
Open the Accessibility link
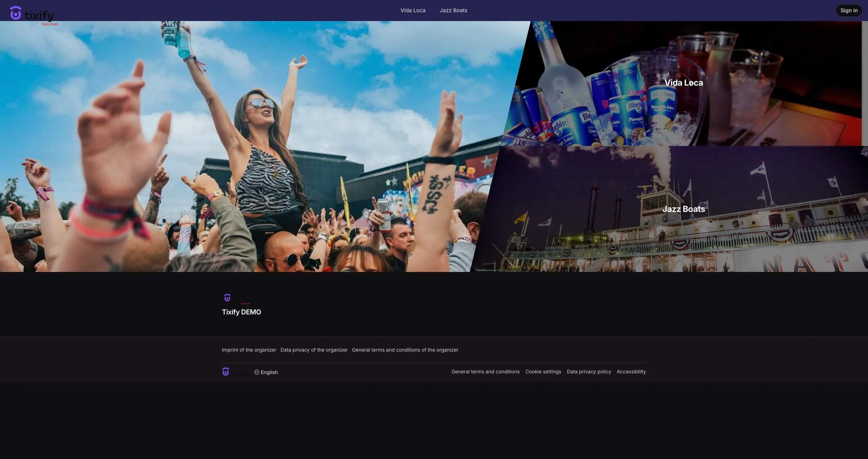click(631, 372)
